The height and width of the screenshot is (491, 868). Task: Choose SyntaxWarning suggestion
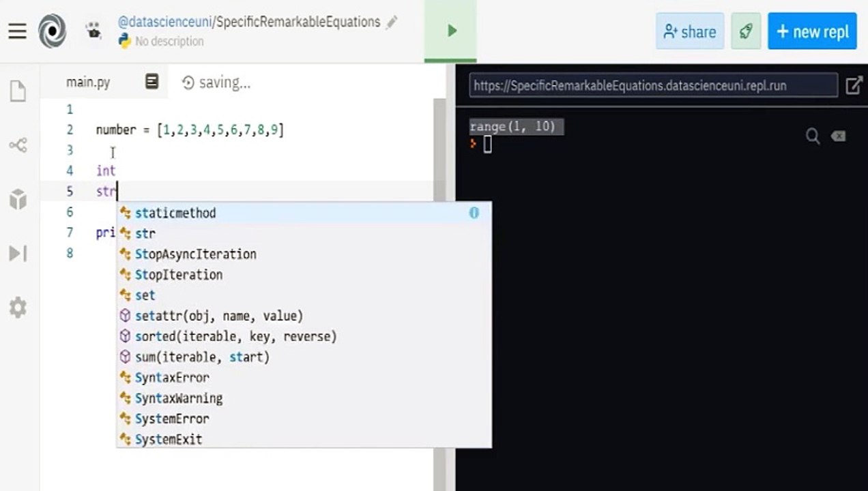coord(304,398)
